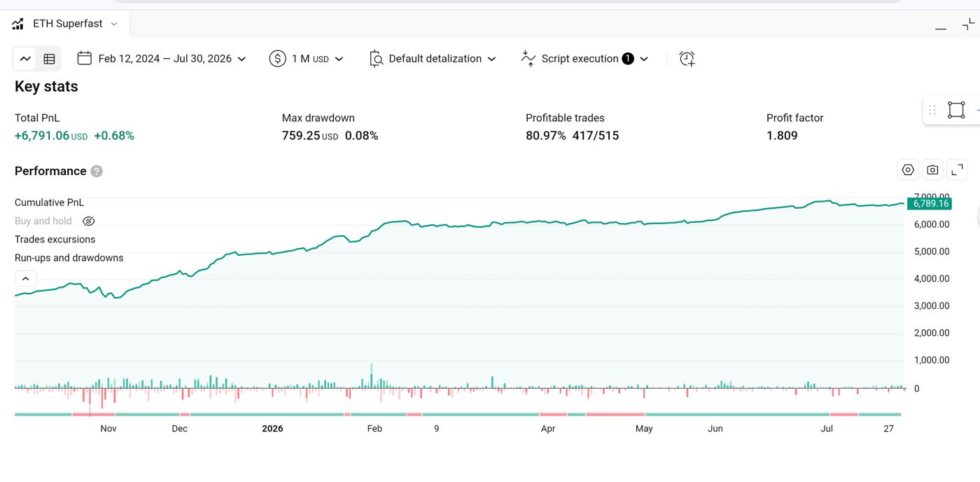Screen dimensions: 980x482
Task: Add an alert with the clock-plus icon
Action: (687, 59)
